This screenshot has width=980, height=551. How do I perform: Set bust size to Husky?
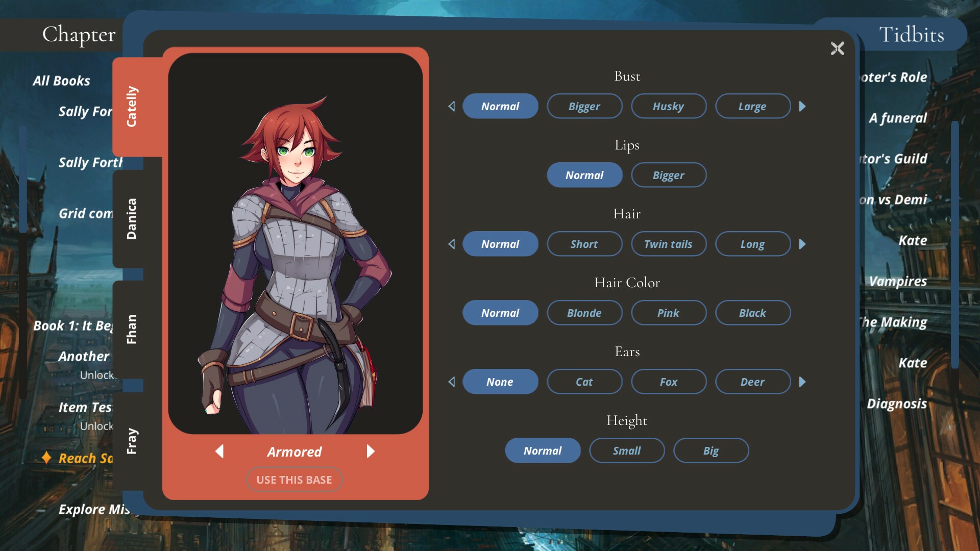click(x=668, y=107)
